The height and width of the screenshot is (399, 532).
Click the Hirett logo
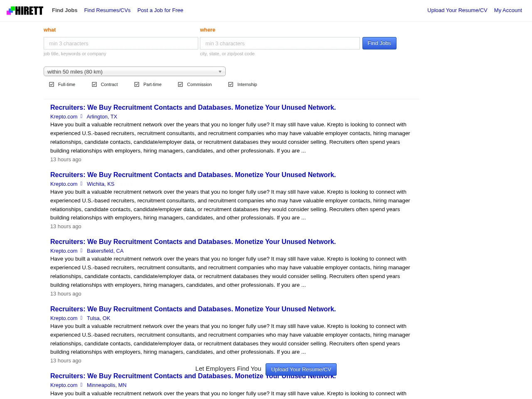[25, 10]
